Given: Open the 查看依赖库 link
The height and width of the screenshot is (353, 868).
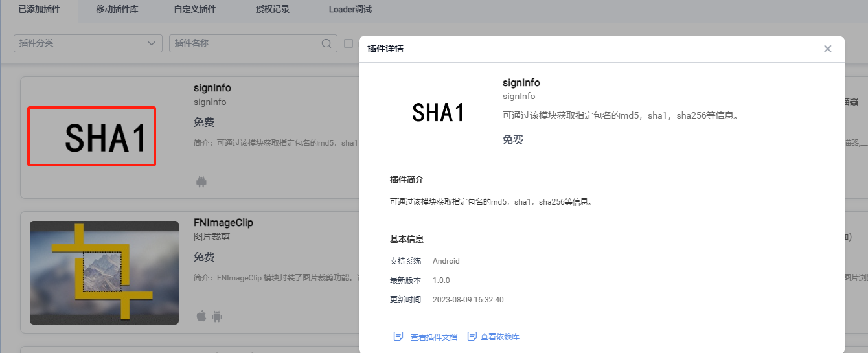Looking at the screenshot, I should (500, 337).
